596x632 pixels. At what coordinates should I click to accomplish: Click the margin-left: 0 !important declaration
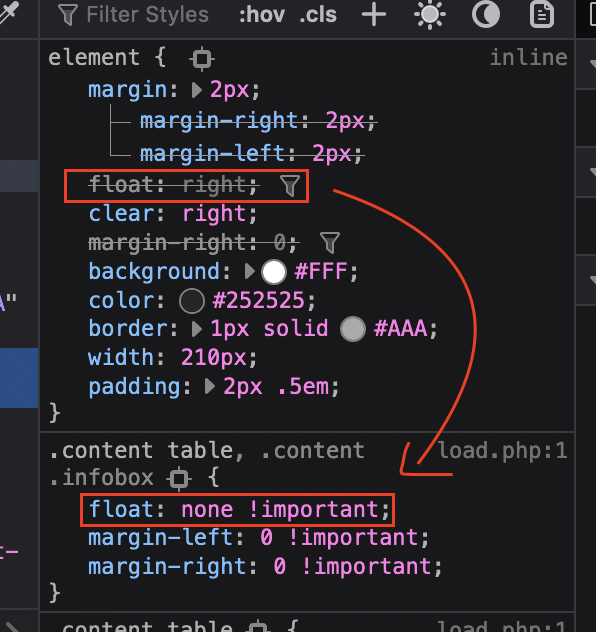pyautogui.click(x=259, y=538)
